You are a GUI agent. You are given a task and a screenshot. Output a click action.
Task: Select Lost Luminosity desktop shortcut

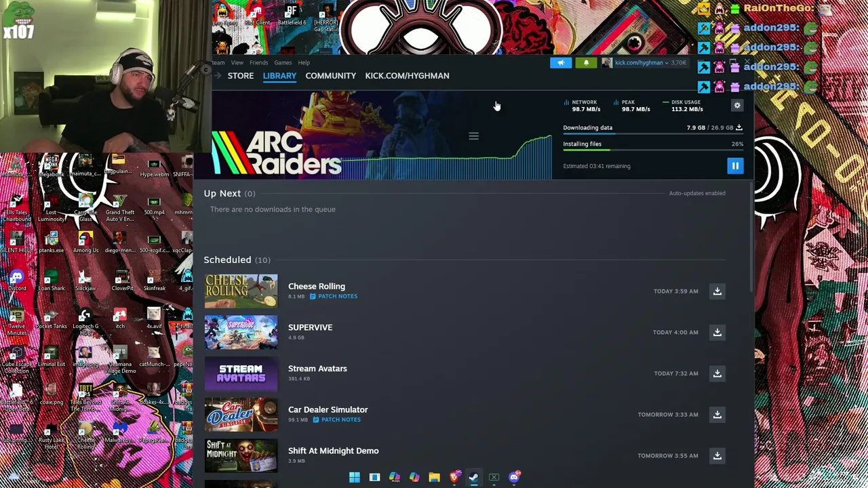click(52, 207)
